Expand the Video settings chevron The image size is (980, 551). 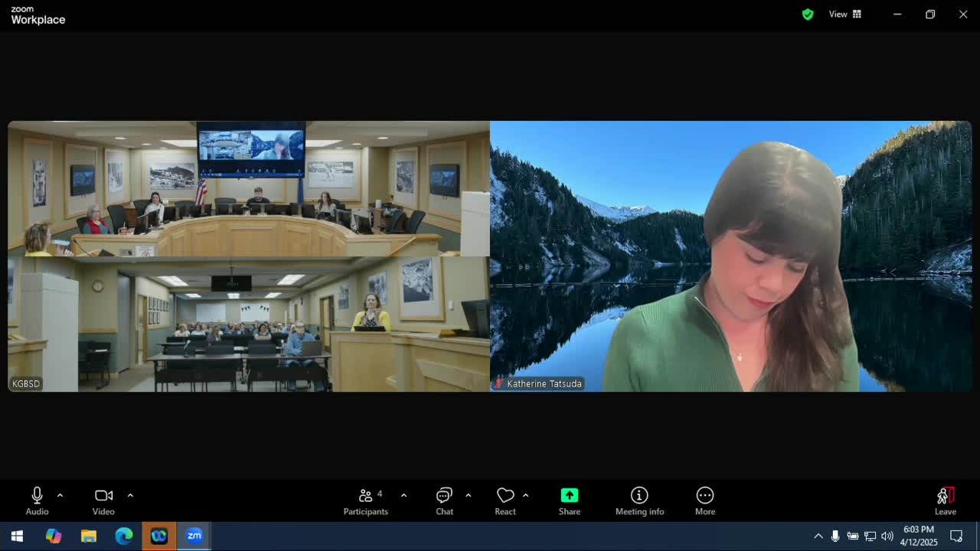pyautogui.click(x=130, y=495)
